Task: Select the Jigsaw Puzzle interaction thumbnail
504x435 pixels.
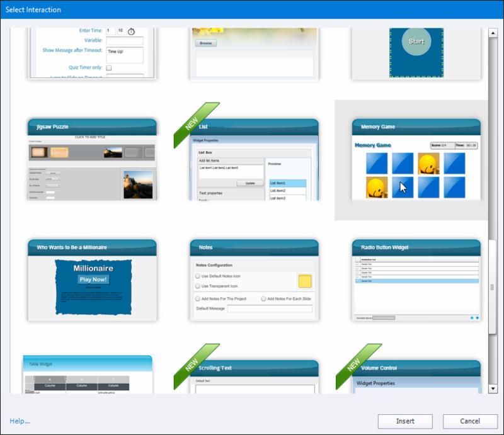Action: pyautogui.click(x=92, y=160)
